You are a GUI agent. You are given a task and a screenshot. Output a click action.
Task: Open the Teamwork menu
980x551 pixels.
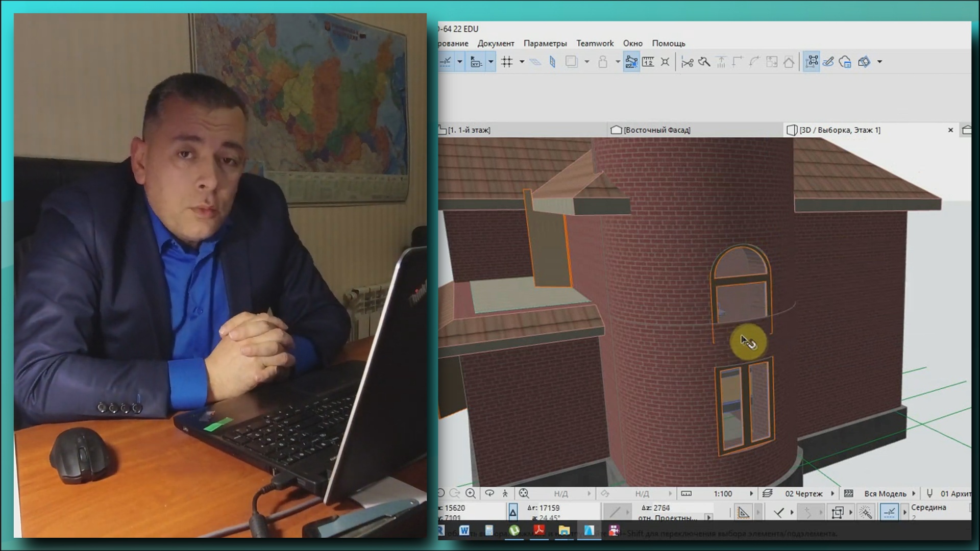(x=595, y=43)
